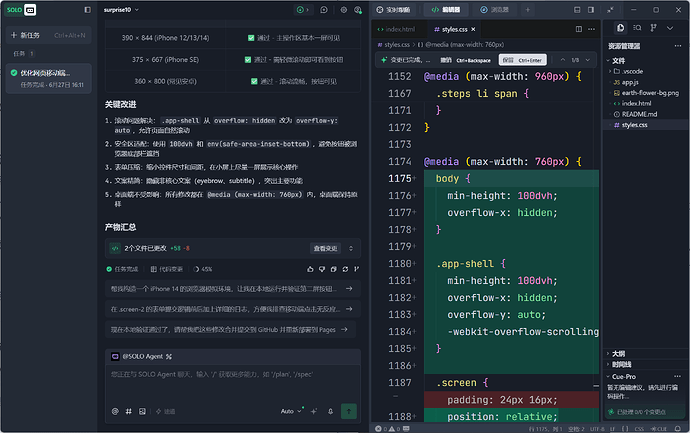Open the surprise10 project dropdown
The width and height of the screenshot is (690, 433).
121,10
